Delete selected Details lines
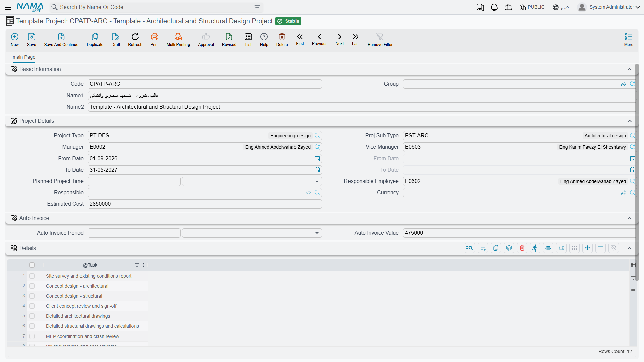This screenshot has width=644, height=362. [522, 248]
